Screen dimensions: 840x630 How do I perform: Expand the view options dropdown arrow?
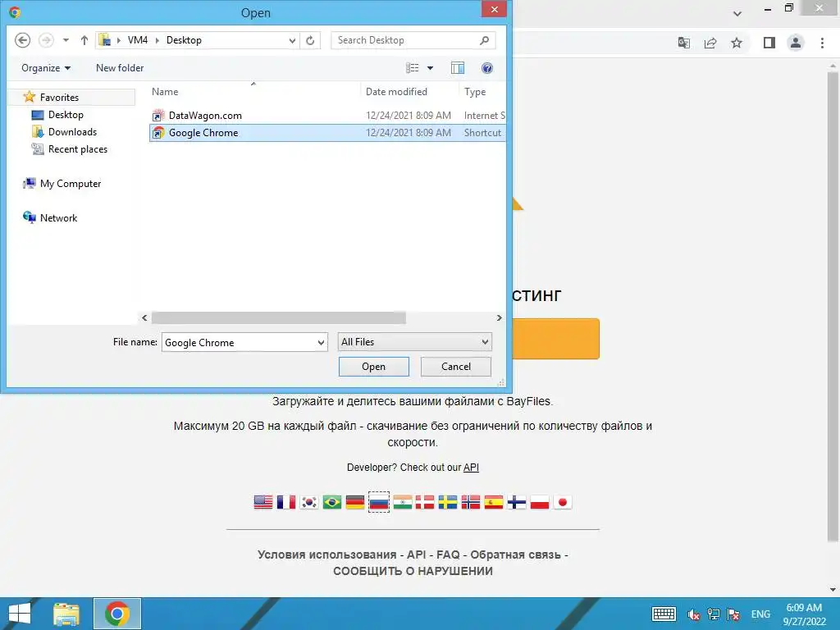pos(430,68)
